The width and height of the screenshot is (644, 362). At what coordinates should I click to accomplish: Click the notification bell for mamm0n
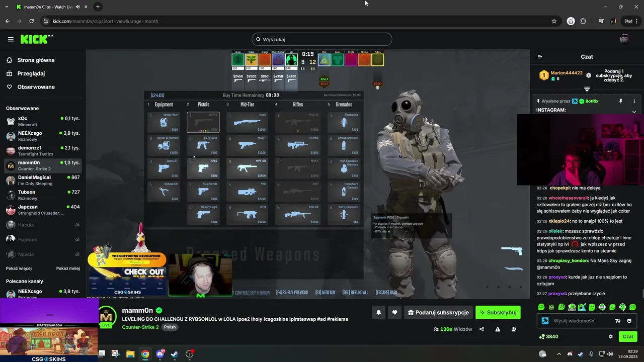[379, 312]
